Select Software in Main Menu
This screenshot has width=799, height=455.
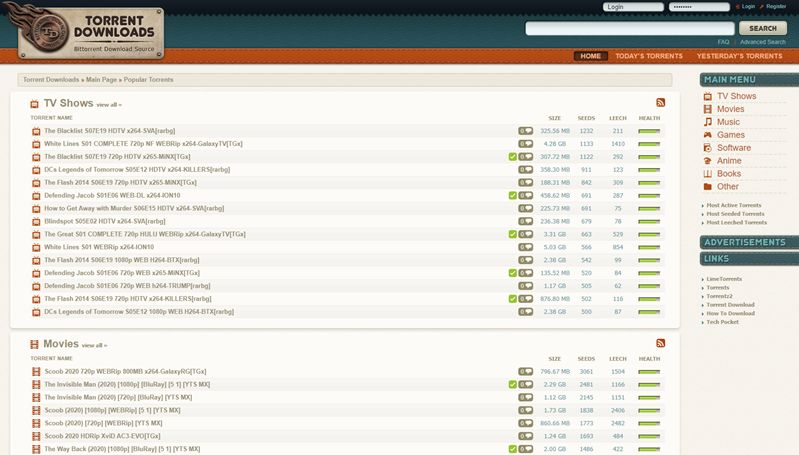coord(734,148)
